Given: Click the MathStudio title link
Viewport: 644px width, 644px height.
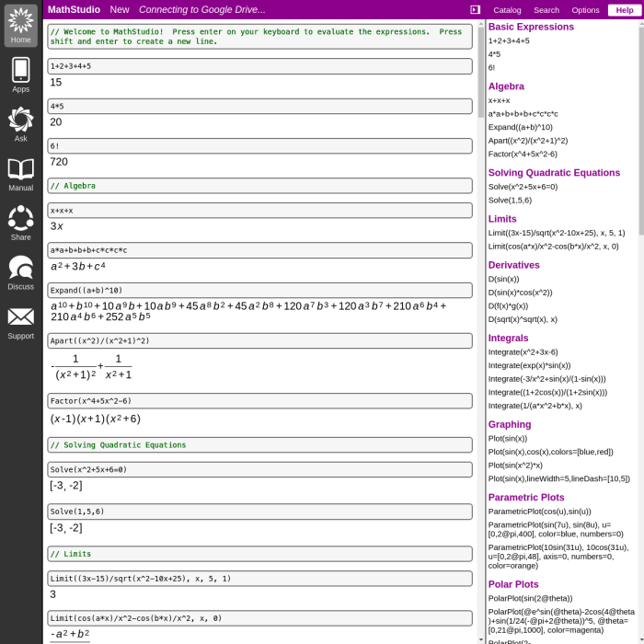Looking at the screenshot, I should click(74, 9).
